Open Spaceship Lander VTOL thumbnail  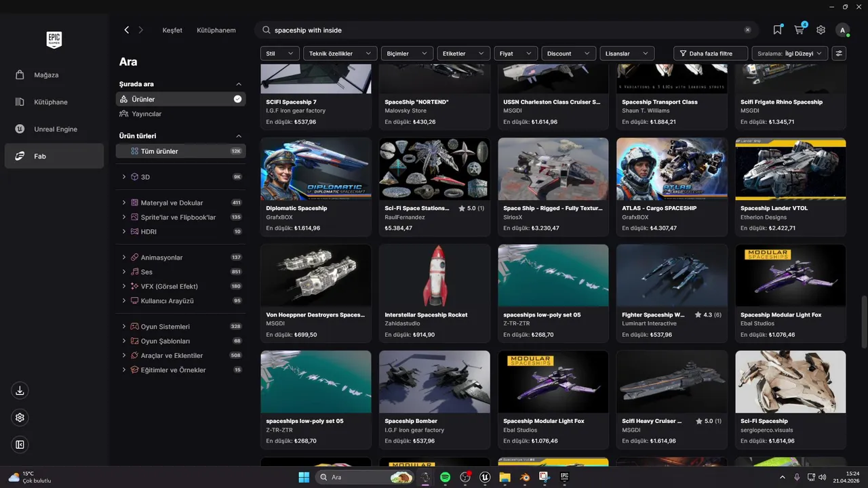pos(791,169)
